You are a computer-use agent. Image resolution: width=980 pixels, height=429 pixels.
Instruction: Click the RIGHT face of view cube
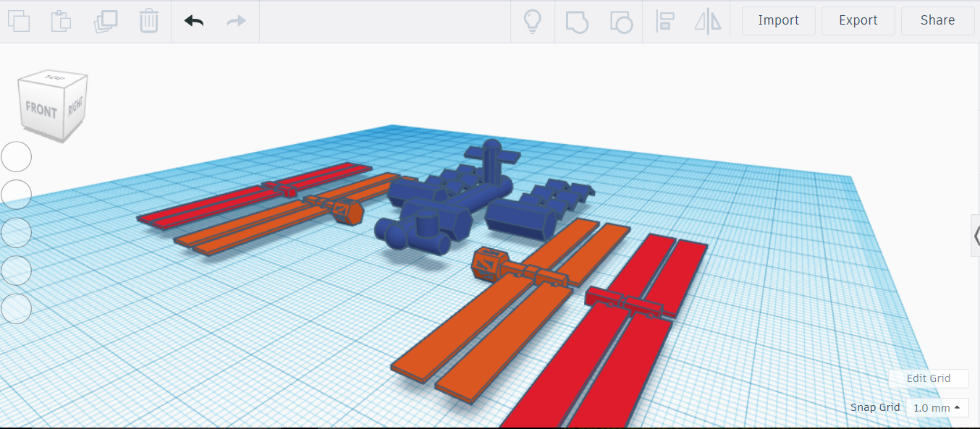point(76,106)
